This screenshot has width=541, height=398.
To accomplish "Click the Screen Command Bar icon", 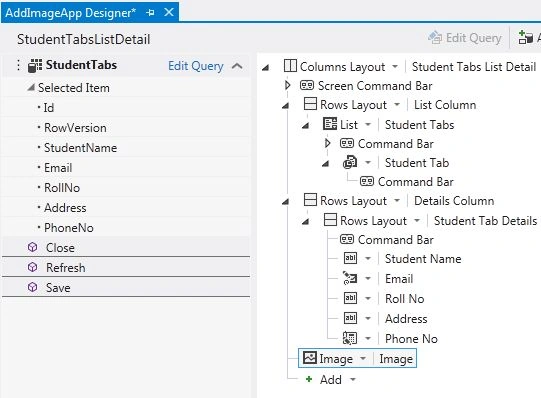I will (307, 85).
